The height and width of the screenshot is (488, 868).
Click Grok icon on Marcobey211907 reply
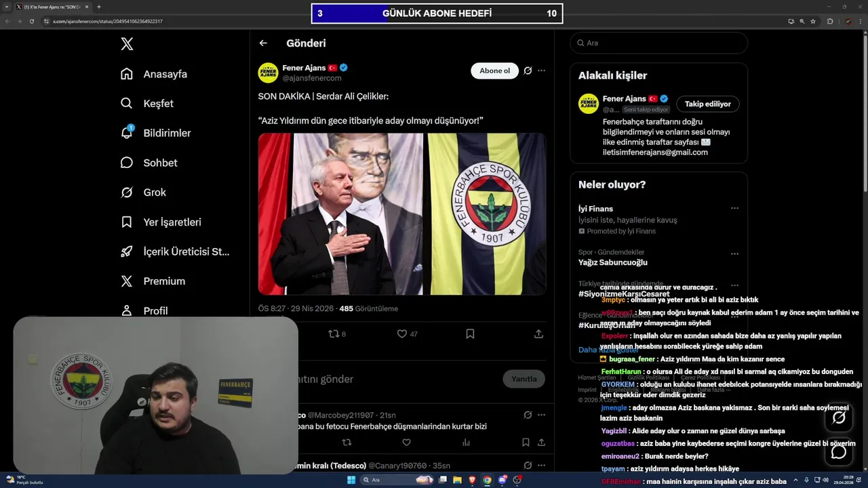tap(528, 415)
